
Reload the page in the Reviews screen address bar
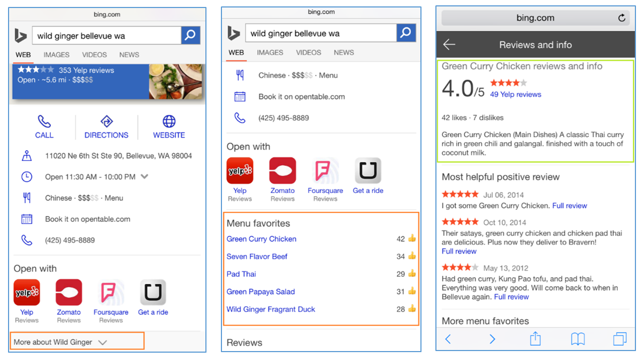[x=622, y=18]
